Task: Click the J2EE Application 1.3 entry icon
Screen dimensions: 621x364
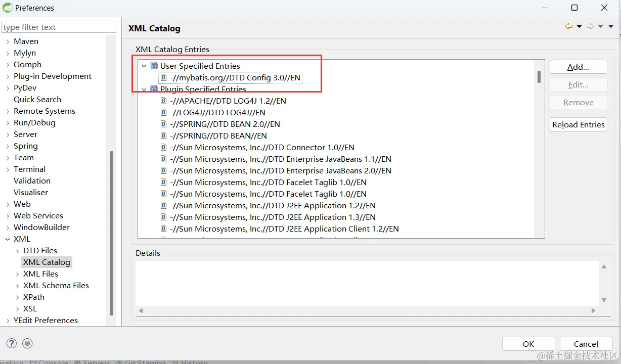Action: (x=163, y=217)
